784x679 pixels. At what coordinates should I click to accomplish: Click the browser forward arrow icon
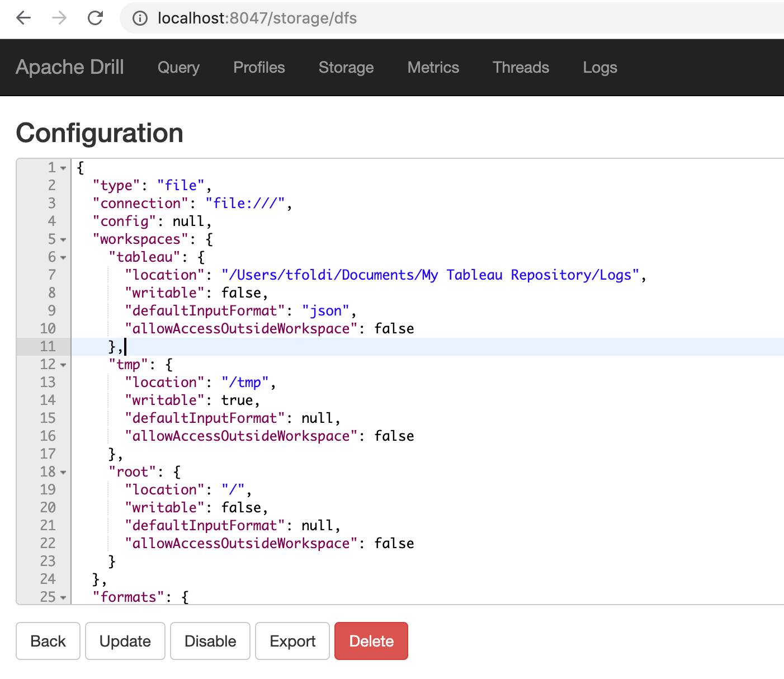coord(59,18)
